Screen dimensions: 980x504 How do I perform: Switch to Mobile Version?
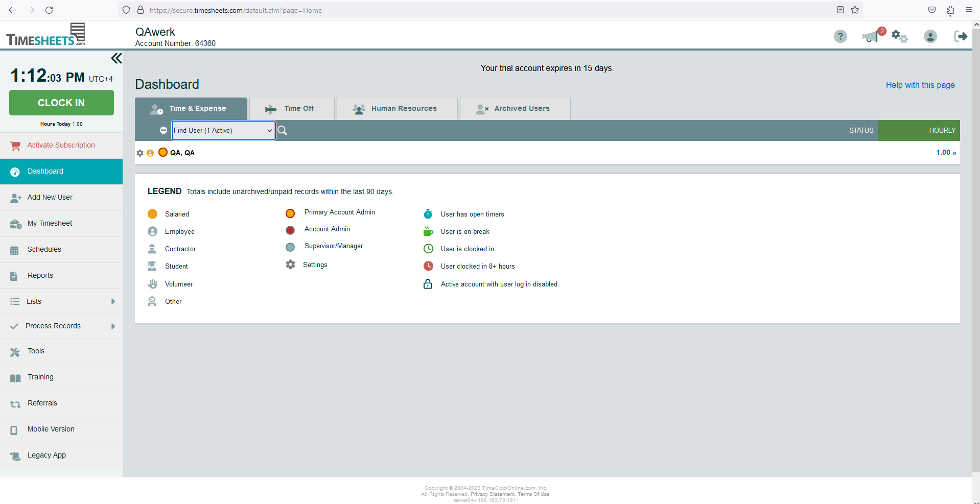pos(61,429)
